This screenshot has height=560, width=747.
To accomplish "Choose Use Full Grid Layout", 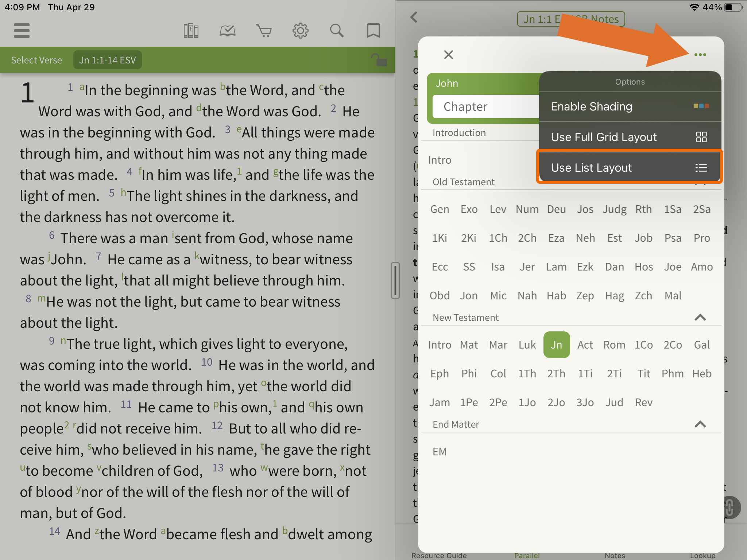I will [x=630, y=137].
